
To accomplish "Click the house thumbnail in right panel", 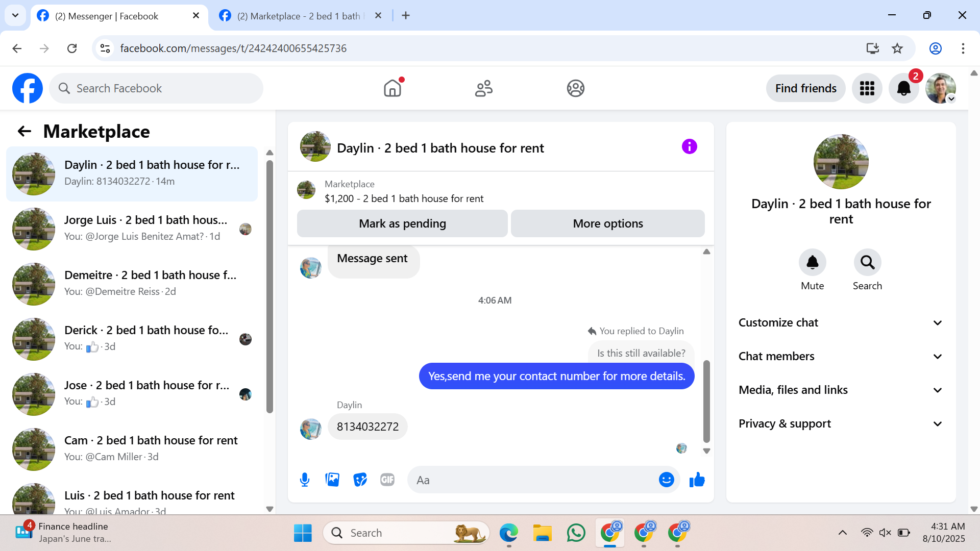I will (x=841, y=162).
